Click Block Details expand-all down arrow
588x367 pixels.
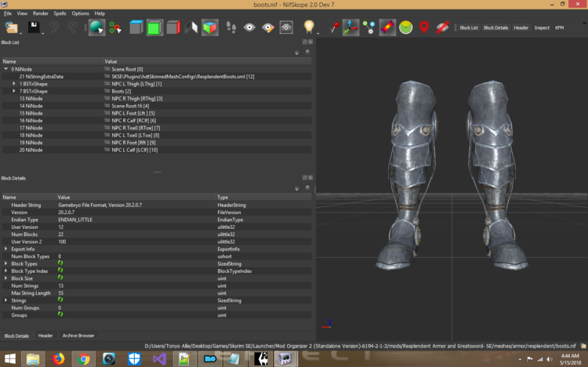pos(296,188)
